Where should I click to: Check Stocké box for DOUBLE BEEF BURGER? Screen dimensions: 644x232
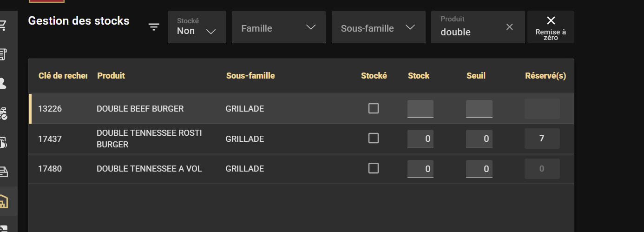(x=374, y=108)
